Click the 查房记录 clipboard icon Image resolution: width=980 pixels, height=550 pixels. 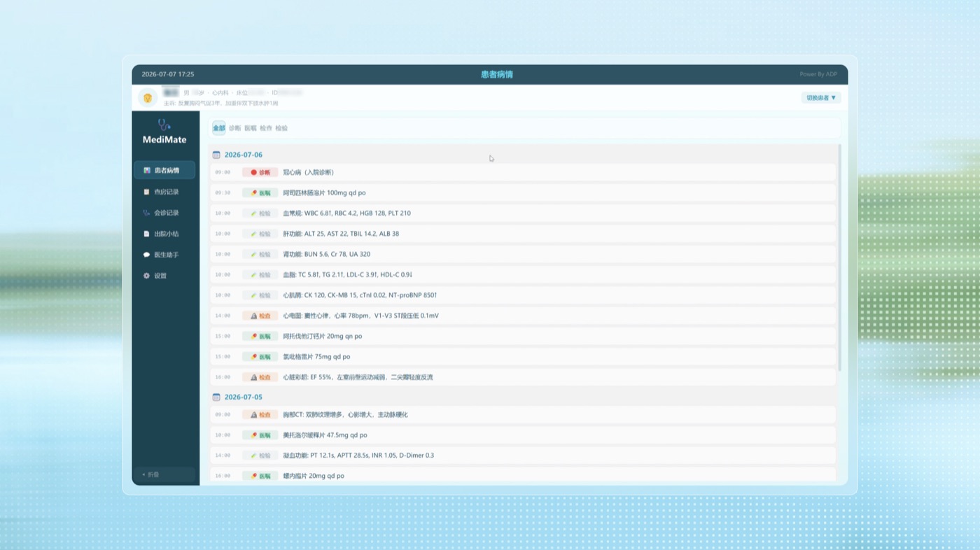pyautogui.click(x=147, y=192)
